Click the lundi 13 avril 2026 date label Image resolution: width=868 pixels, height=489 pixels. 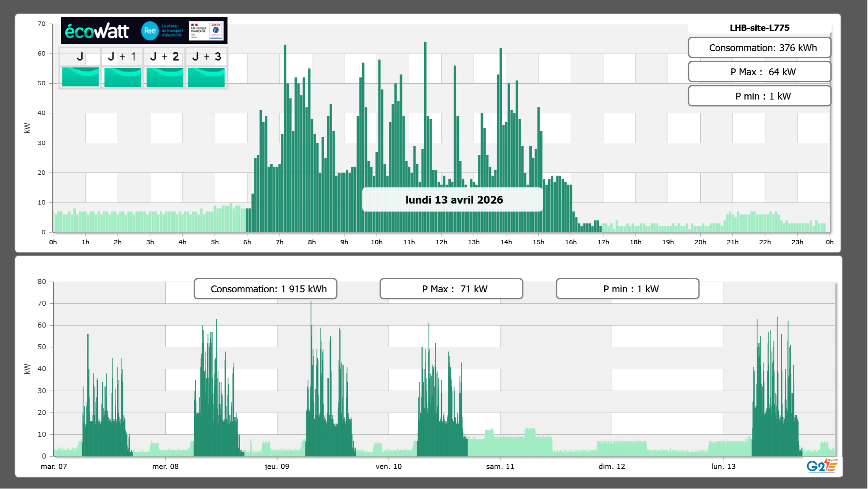click(x=454, y=200)
